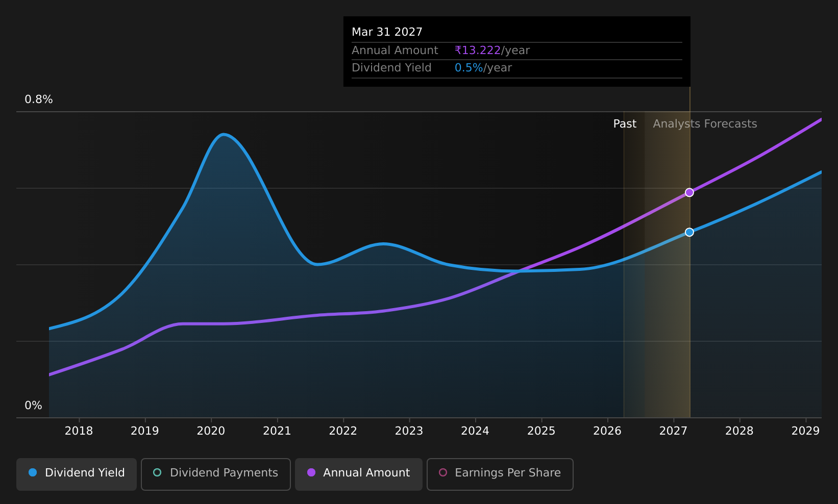Enable the Earnings Per Share series
The width and height of the screenshot is (838, 504).
click(500, 474)
